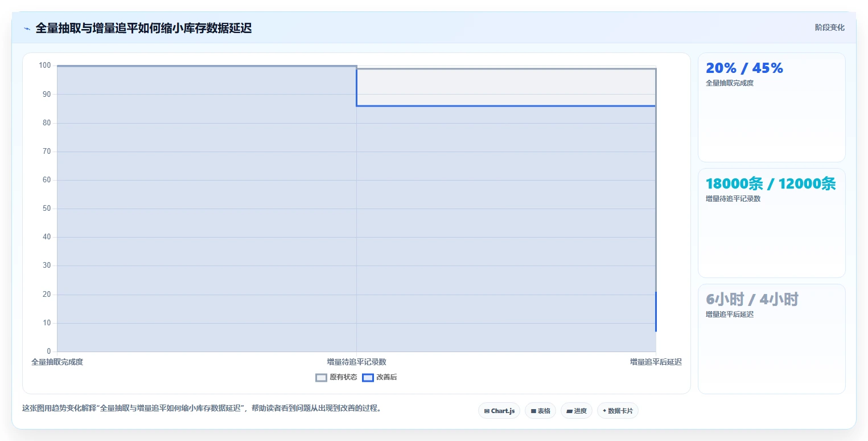The height and width of the screenshot is (441, 868).
Task: Toggle the 原有状态 legend item
Action: (x=336, y=377)
